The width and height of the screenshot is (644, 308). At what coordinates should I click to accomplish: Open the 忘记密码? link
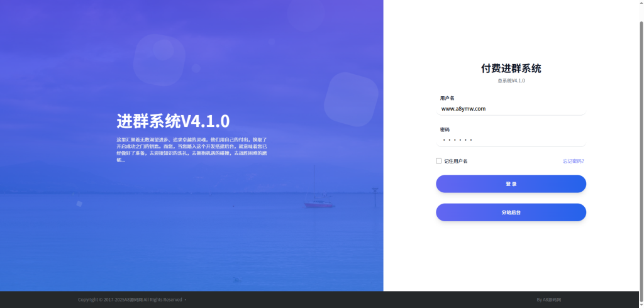[x=574, y=161]
